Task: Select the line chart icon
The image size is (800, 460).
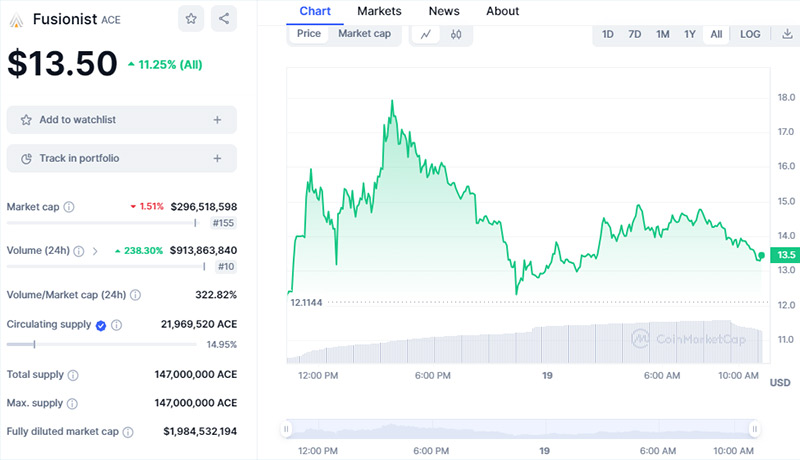Action: [426, 34]
